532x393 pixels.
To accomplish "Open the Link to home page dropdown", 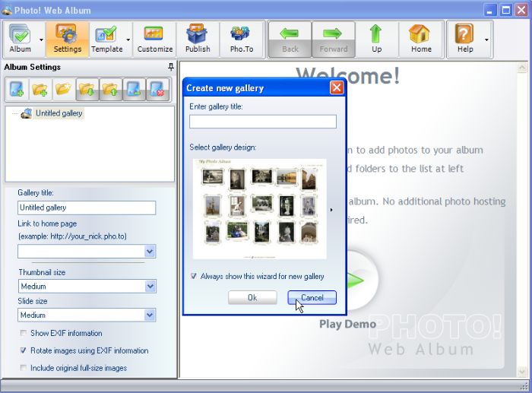I will (150, 252).
